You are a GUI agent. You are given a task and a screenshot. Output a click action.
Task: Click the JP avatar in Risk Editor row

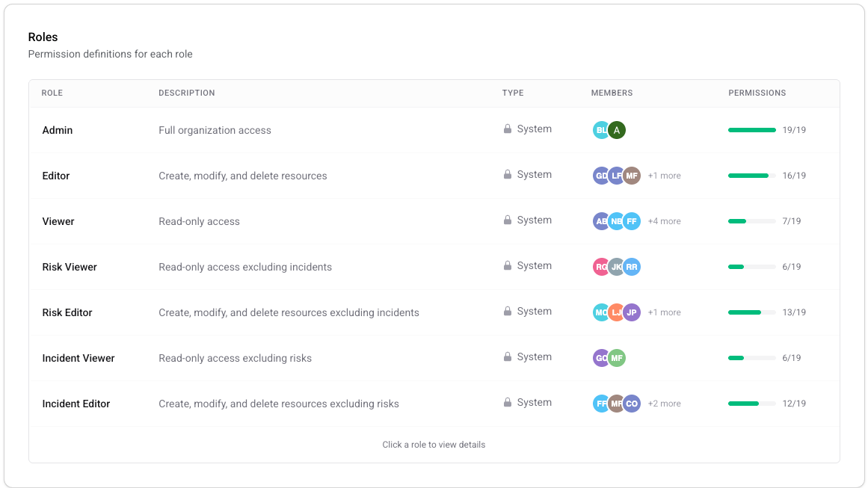click(x=632, y=312)
